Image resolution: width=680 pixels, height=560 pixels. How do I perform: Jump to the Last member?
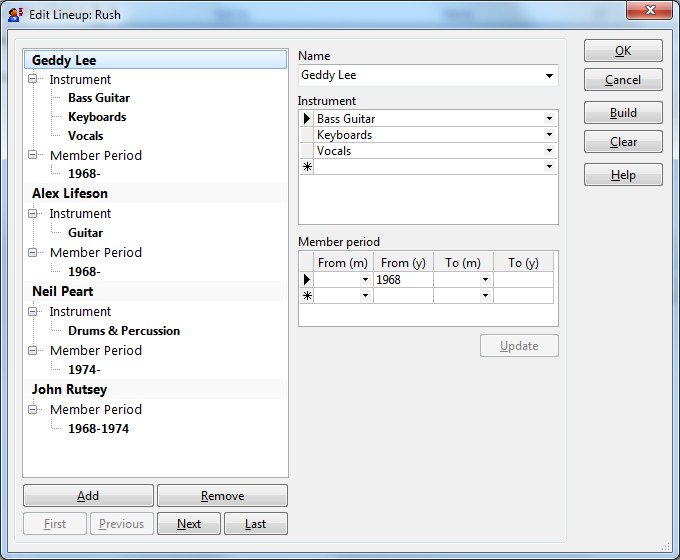pos(255,524)
